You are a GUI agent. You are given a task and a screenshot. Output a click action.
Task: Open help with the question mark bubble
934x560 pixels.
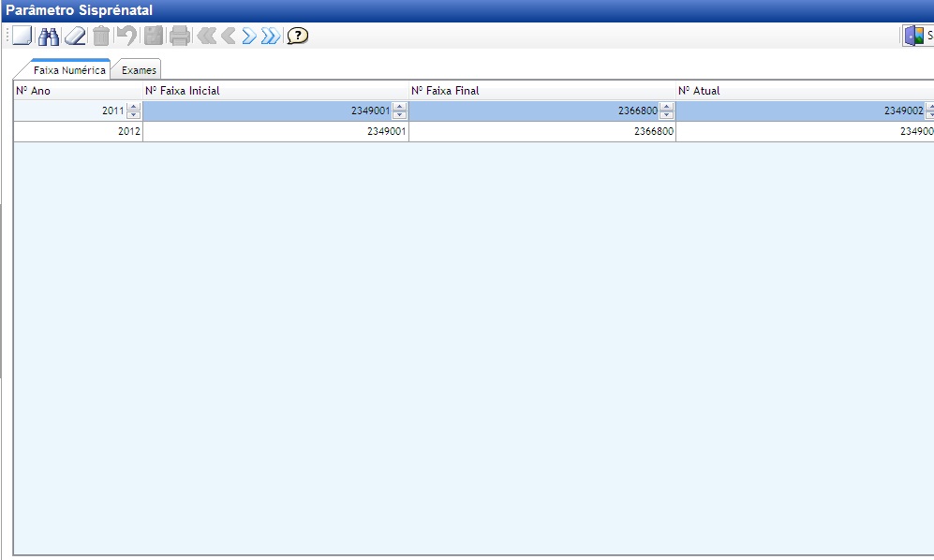pos(297,36)
